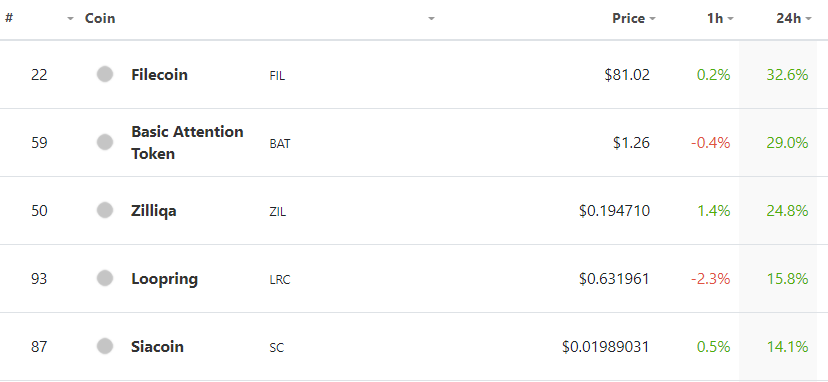
Task: Click the Filecoin coin icon
Action: coord(105,74)
